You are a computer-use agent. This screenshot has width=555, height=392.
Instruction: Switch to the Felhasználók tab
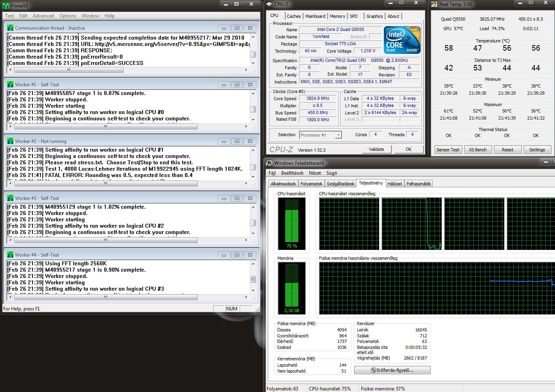point(419,184)
